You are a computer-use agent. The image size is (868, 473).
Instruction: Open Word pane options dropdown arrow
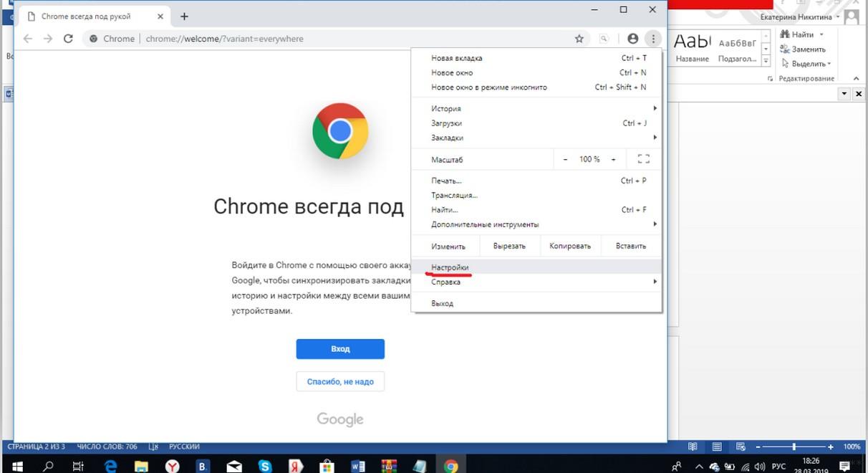[x=844, y=94]
